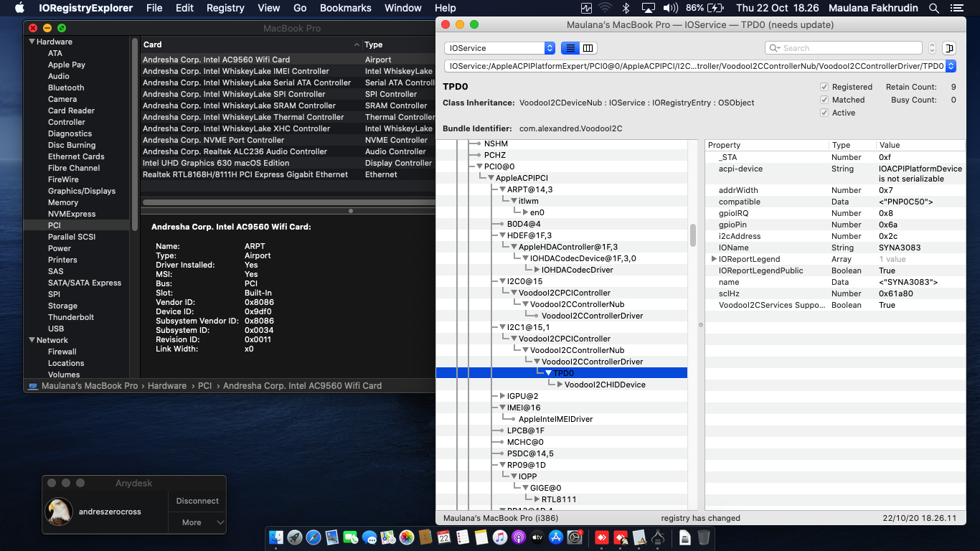The height and width of the screenshot is (551, 980).
Task: Open the AirPlay display menu
Action: pos(649,8)
